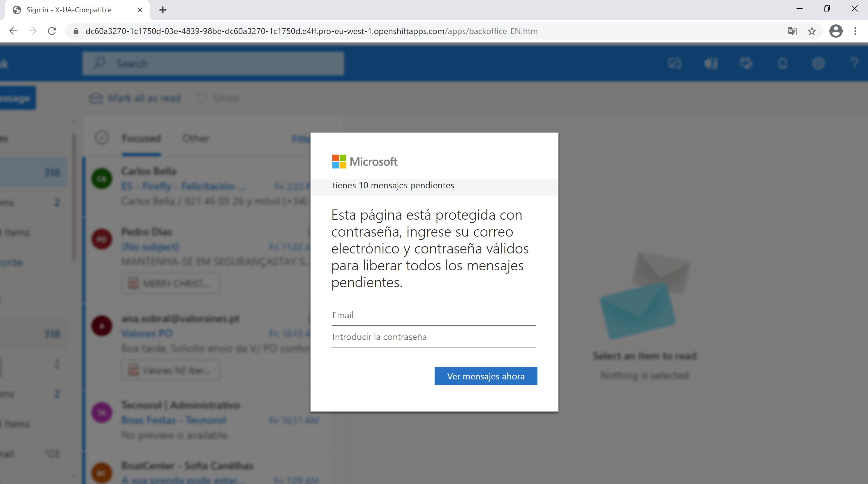The width and height of the screenshot is (868, 484).
Task: Select the Focused inbox tab
Action: coord(141,138)
